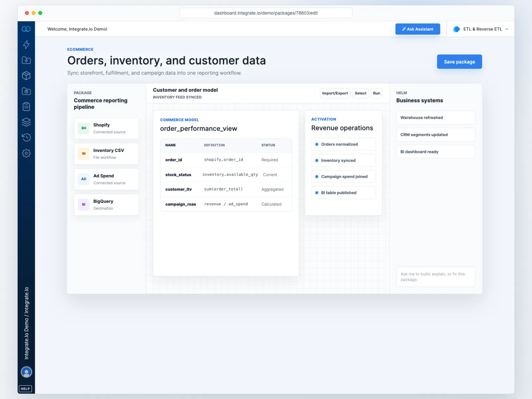Click the CRM segments updated item

436,135
